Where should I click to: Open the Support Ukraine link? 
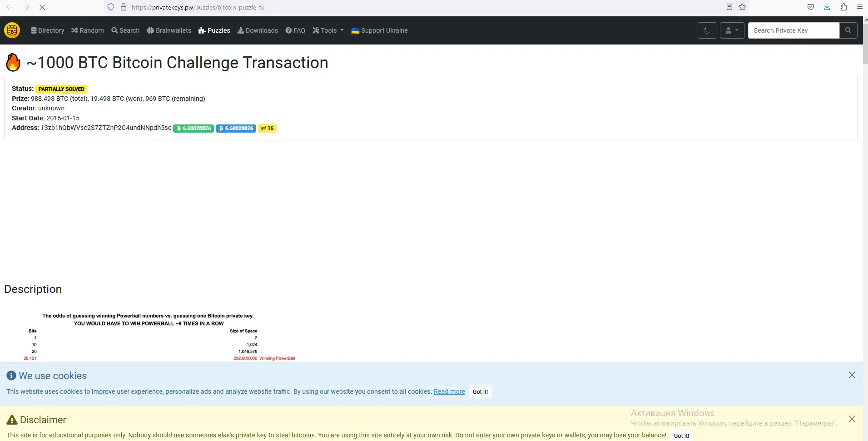380,30
